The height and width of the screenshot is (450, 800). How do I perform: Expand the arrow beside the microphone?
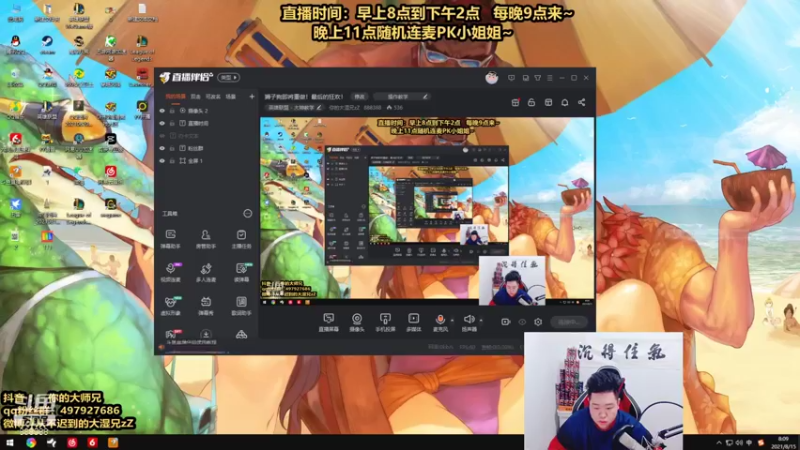(453, 320)
